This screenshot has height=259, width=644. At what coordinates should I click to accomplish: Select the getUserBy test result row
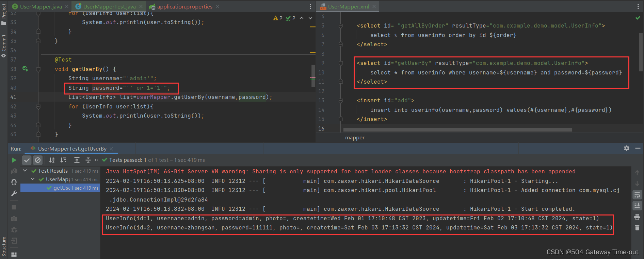point(60,188)
